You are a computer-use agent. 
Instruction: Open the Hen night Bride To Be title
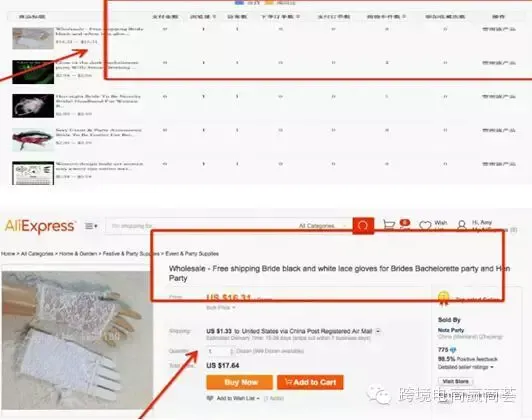(x=98, y=101)
